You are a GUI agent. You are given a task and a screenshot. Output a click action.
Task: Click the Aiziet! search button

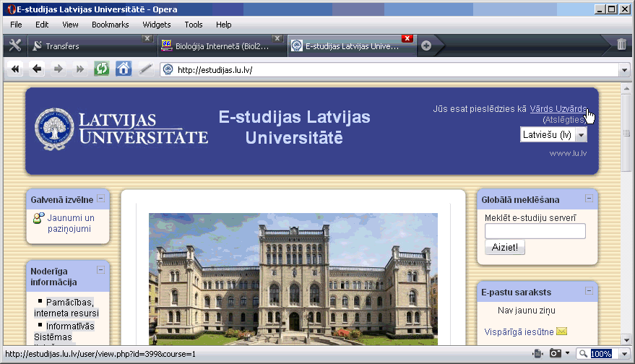tap(504, 247)
